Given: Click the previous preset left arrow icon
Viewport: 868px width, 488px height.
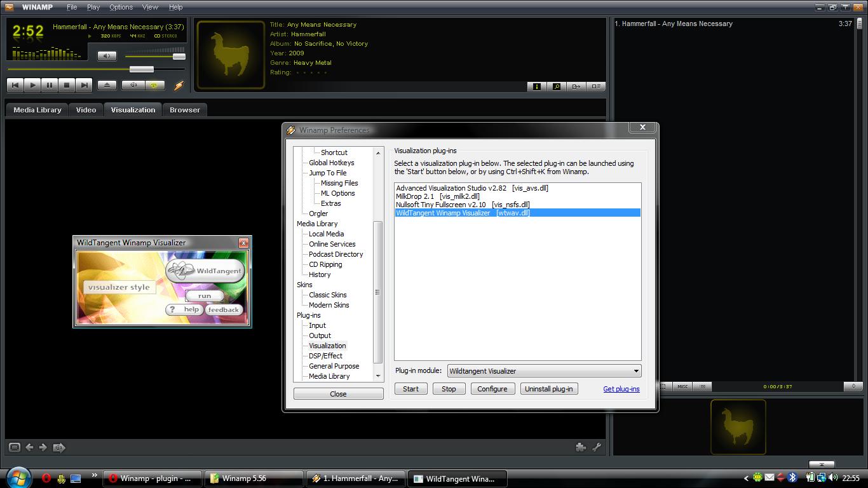Looking at the screenshot, I should pyautogui.click(x=29, y=447).
